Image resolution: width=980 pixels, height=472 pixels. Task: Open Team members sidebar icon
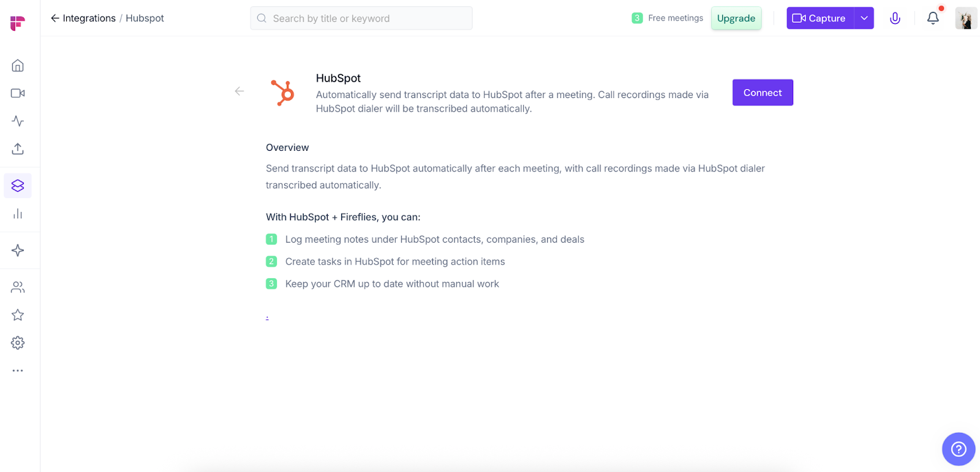pyautogui.click(x=18, y=287)
